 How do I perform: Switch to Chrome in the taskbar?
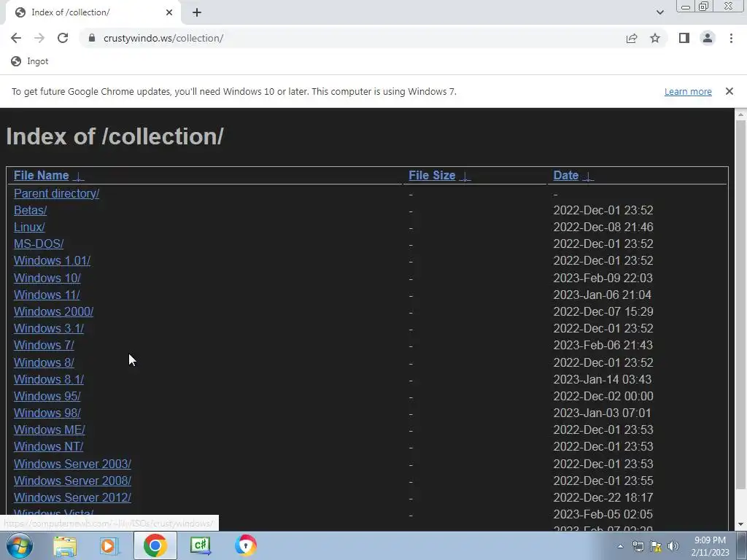click(x=155, y=545)
